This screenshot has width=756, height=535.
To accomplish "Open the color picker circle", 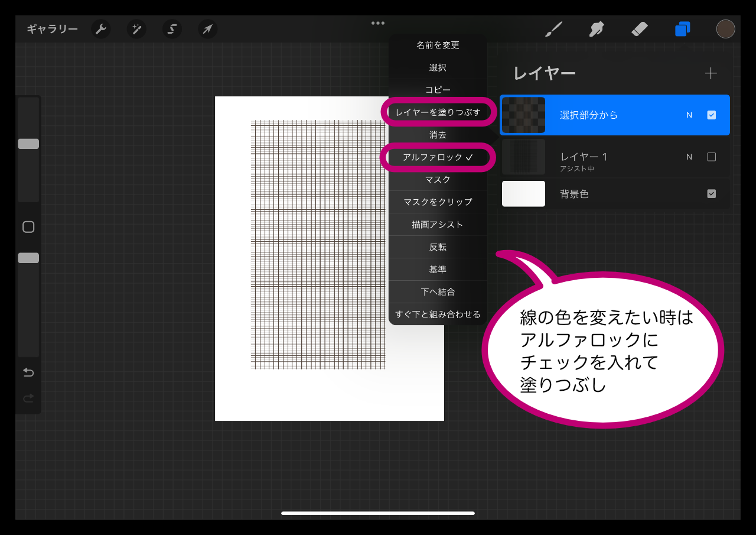I will pyautogui.click(x=725, y=29).
